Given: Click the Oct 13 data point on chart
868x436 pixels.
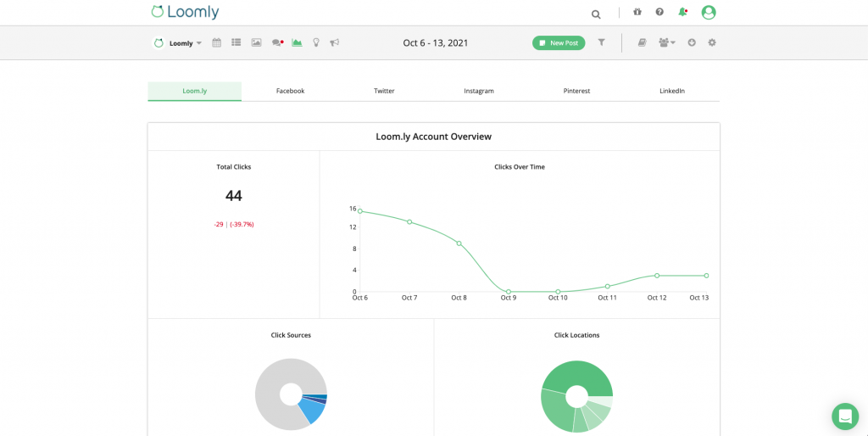Looking at the screenshot, I should pos(706,276).
